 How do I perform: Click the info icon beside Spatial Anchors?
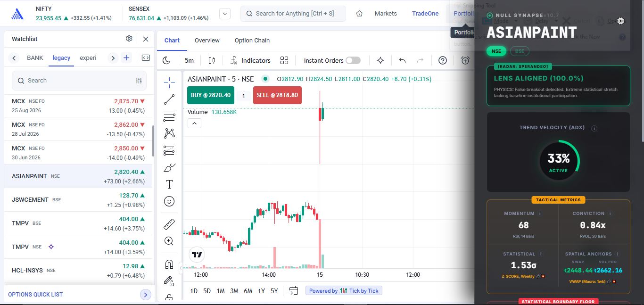tap(618, 254)
